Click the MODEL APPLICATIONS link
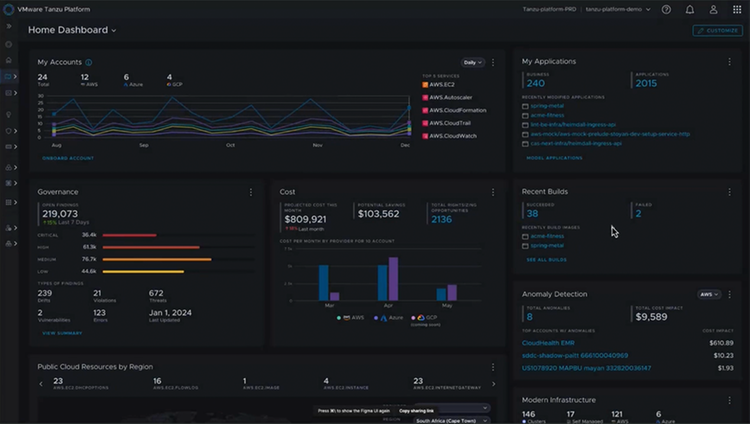The height and width of the screenshot is (424, 750). point(554,158)
